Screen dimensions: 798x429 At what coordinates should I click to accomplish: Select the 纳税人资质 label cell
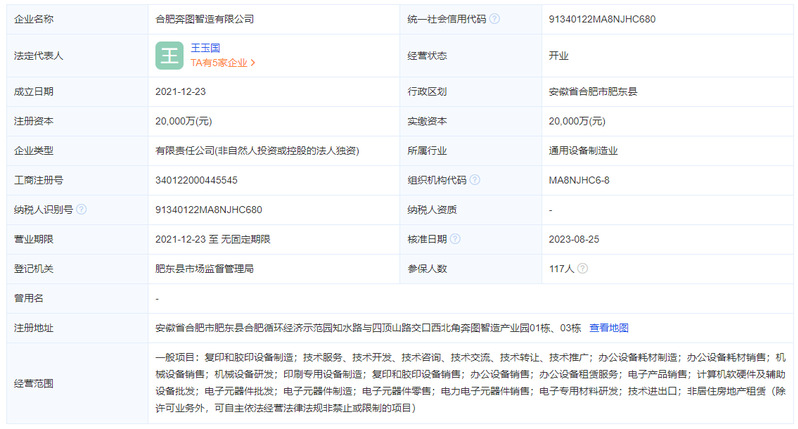[471, 210]
